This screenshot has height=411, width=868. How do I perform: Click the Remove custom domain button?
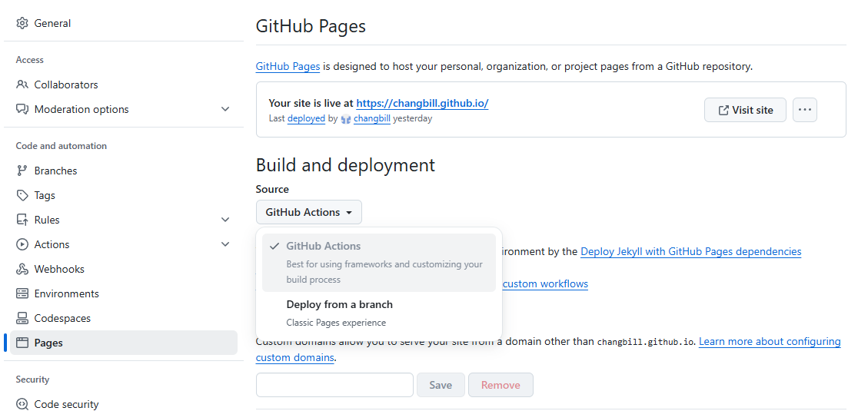click(x=501, y=385)
